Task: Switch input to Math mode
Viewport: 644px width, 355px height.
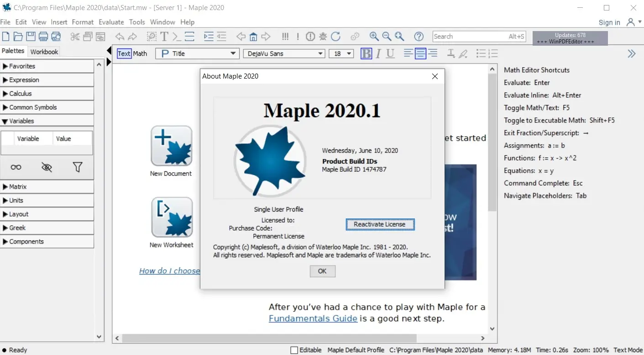Action: 140,53
